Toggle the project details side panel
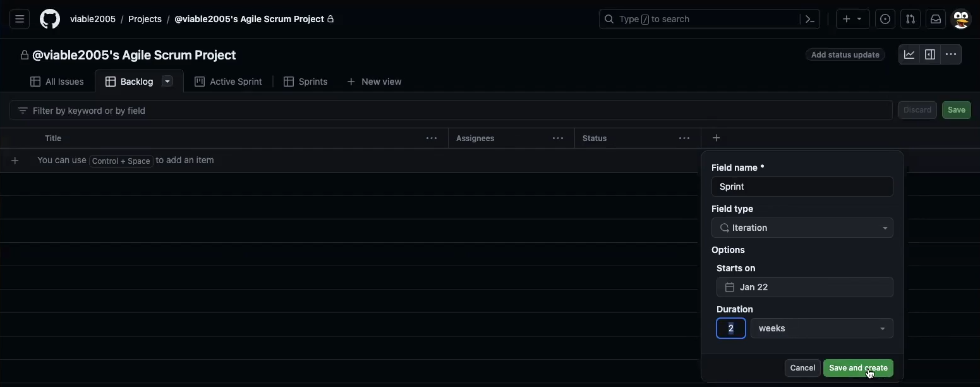Image resolution: width=980 pixels, height=387 pixels. pyautogui.click(x=930, y=54)
